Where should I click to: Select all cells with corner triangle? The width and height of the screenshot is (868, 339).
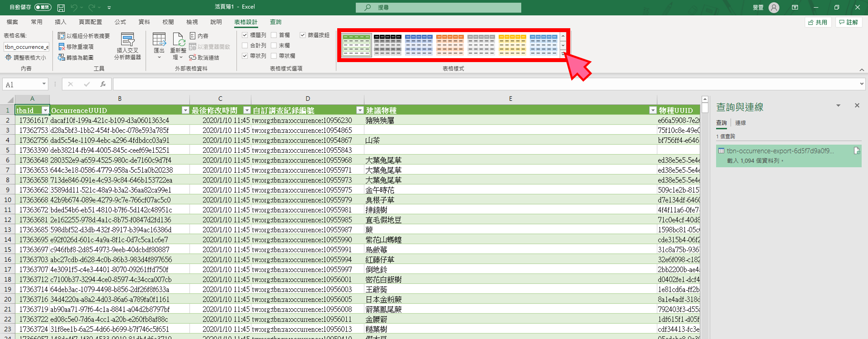(10, 99)
